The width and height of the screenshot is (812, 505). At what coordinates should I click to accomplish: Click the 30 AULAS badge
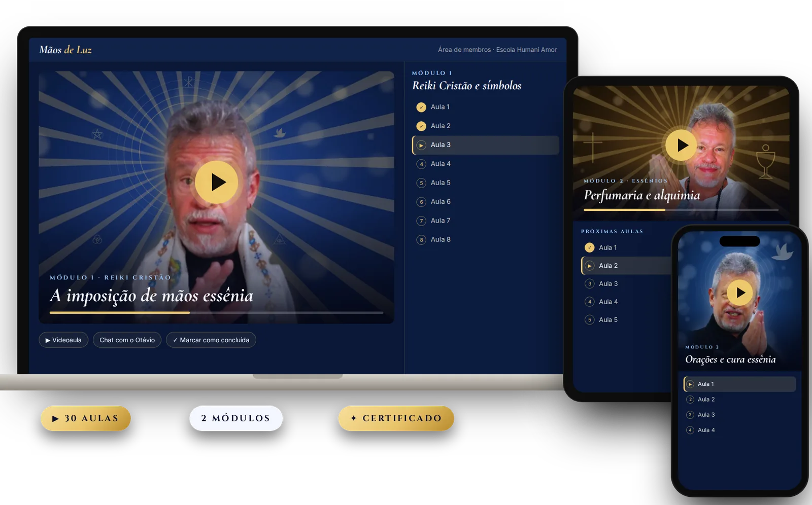pos(86,418)
